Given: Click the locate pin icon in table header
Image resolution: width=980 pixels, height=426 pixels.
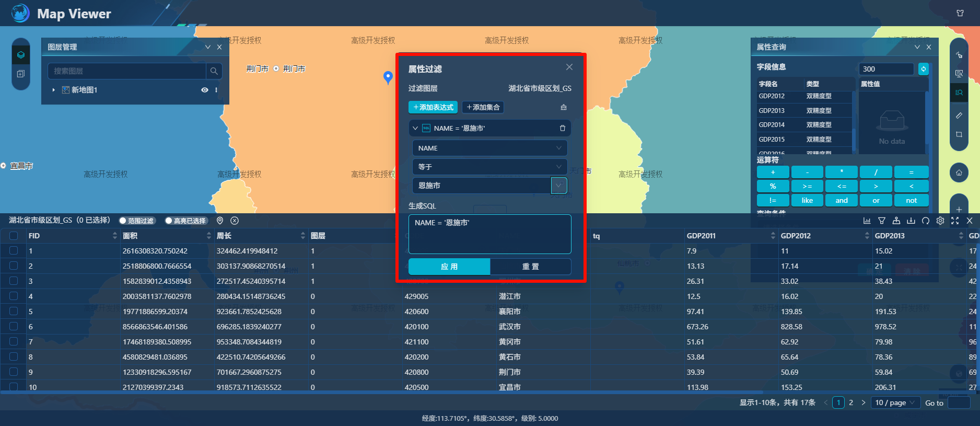Looking at the screenshot, I should pyautogui.click(x=220, y=221).
